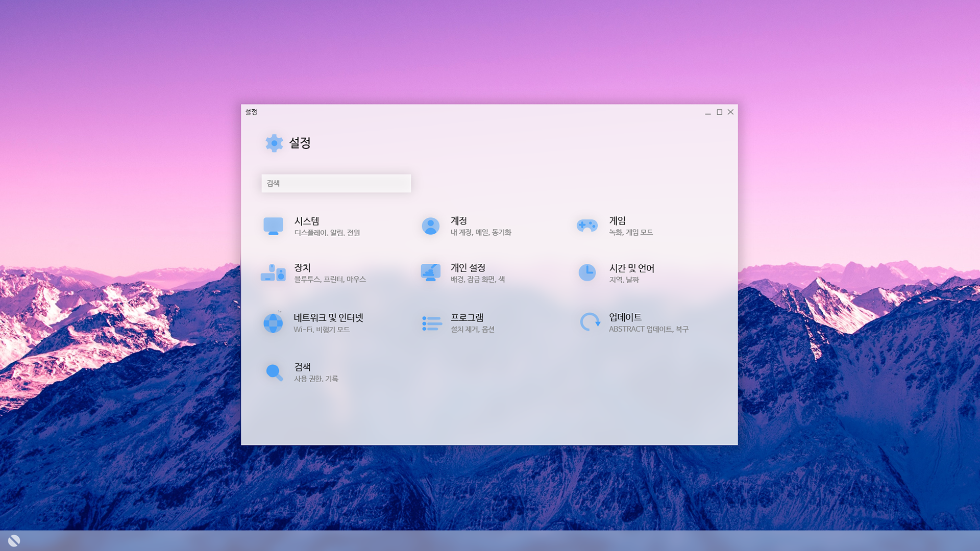Click the Devices icon
This screenshot has width=980, height=551.
(273, 273)
